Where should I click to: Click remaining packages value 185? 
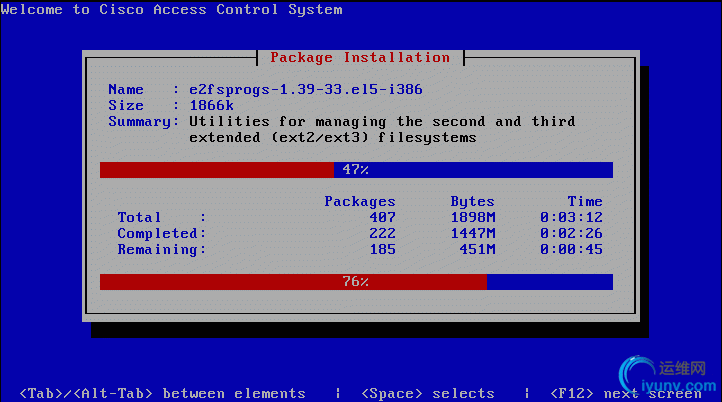[383, 250]
